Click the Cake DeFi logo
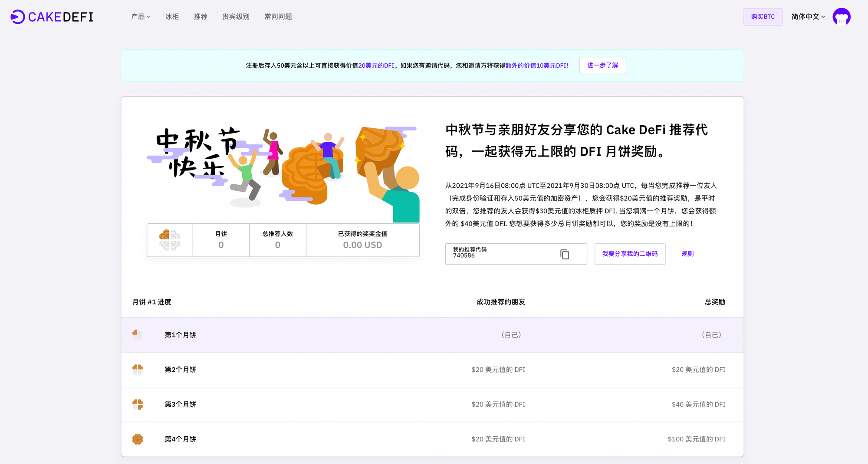Viewport: 868px width, 464px height. [x=52, y=17]
